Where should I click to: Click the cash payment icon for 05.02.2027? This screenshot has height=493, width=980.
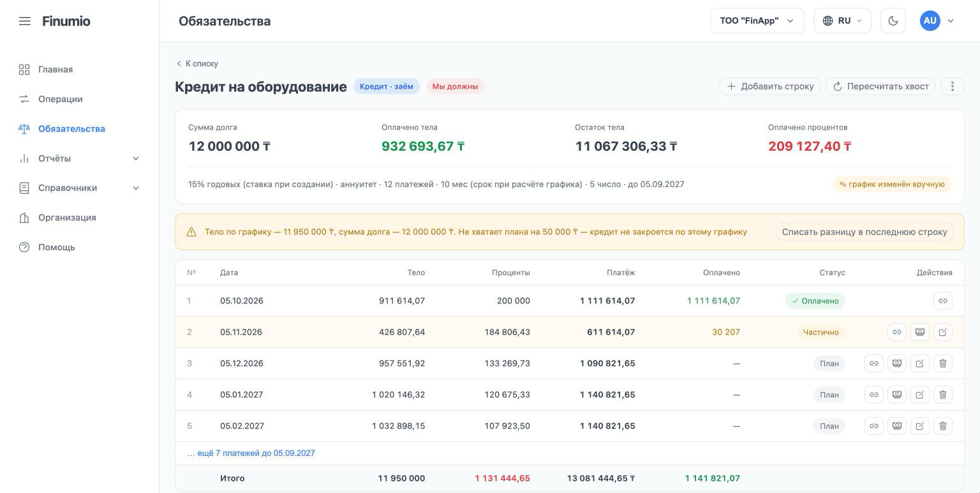pyautogui.click(x=897, y=426)
